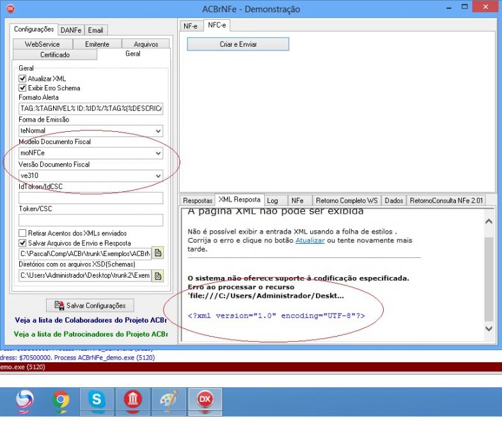Screen dimensions: 502x448
Task: Click the xml version encoding UTF-8 line
Action: point(276,316)
